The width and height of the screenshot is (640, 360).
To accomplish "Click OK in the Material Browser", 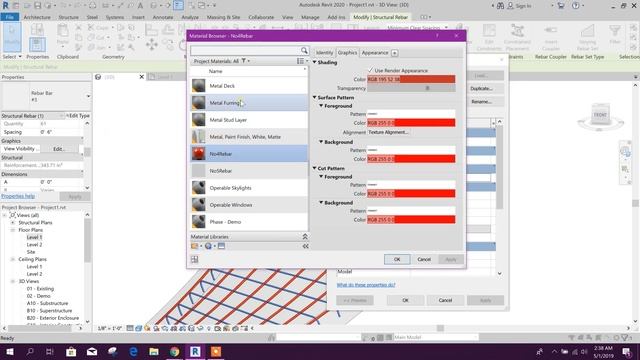I will [x=397, y=259].
